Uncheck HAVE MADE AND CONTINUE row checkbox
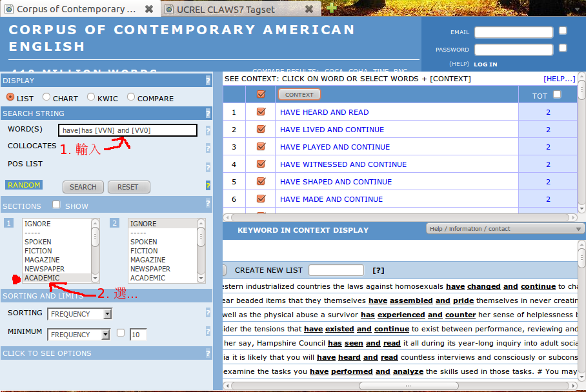 click(x=261, y=199)
